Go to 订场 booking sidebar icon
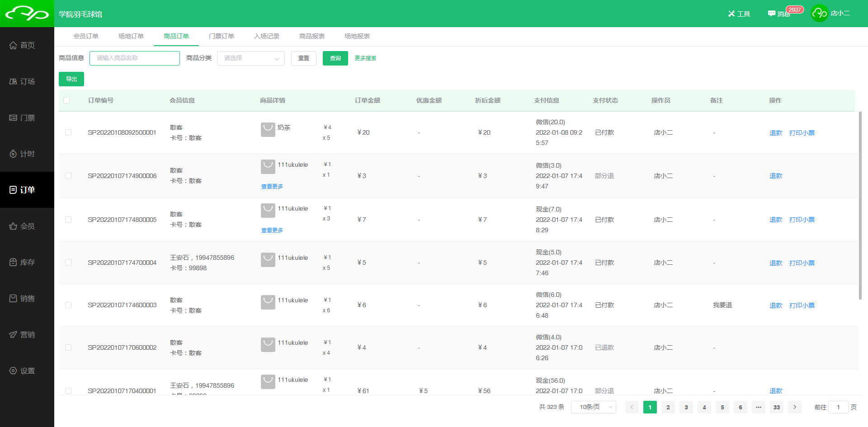 [x=14, y=81]
